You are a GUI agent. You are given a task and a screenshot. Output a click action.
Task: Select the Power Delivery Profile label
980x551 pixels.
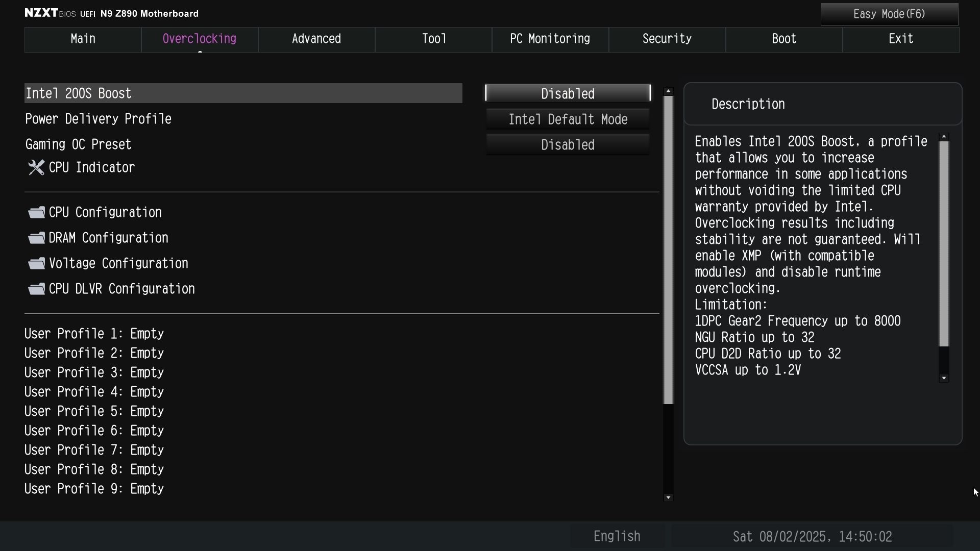click(99, 119)
